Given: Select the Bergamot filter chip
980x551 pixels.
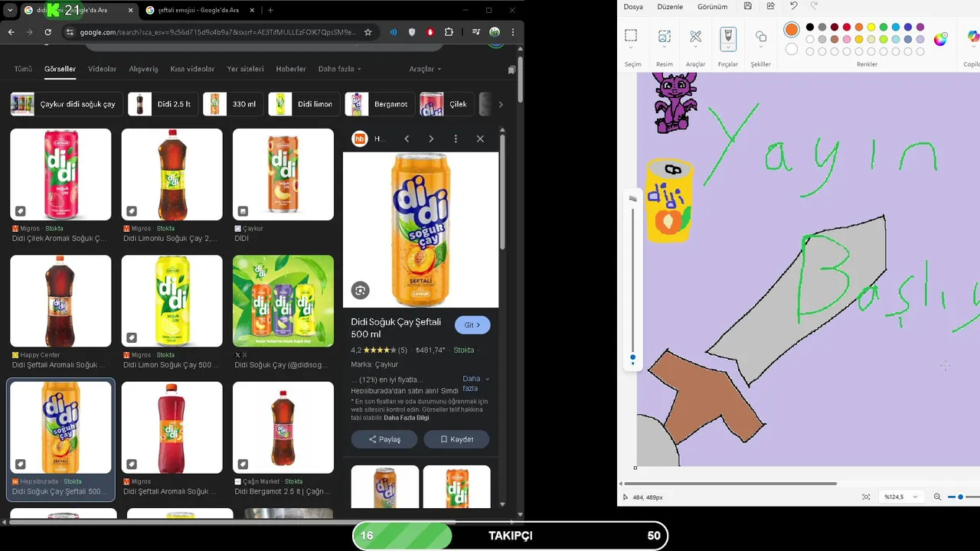Looking at the screenshot, I should [x=380, y=104].
